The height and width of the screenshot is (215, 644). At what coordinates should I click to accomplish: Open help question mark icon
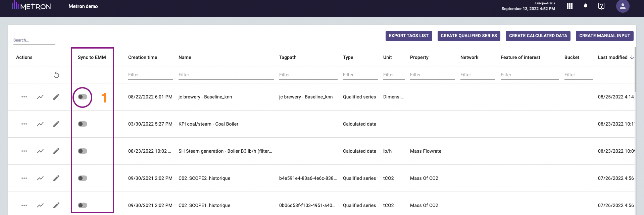pyautogui.click(x=601, y=6)
